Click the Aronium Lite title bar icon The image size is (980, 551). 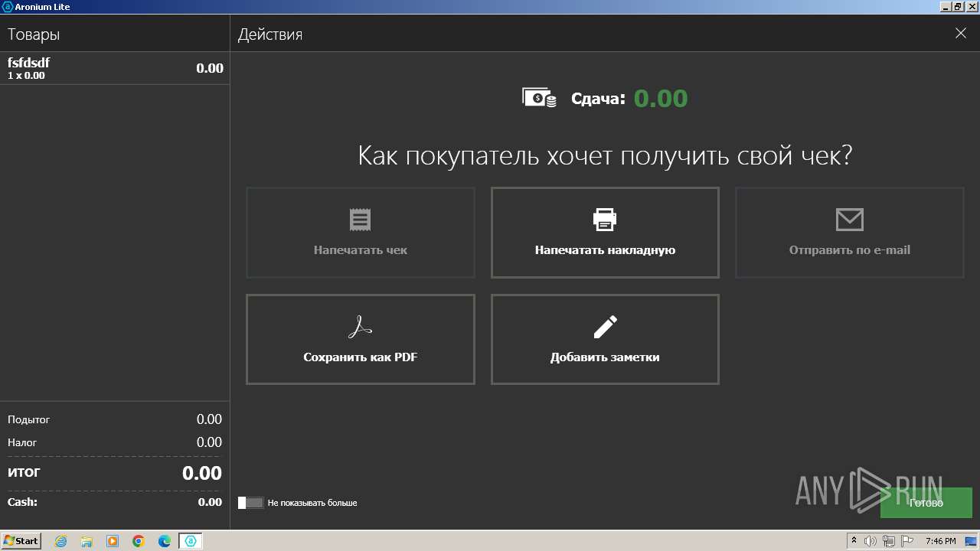tap(8, 7)
